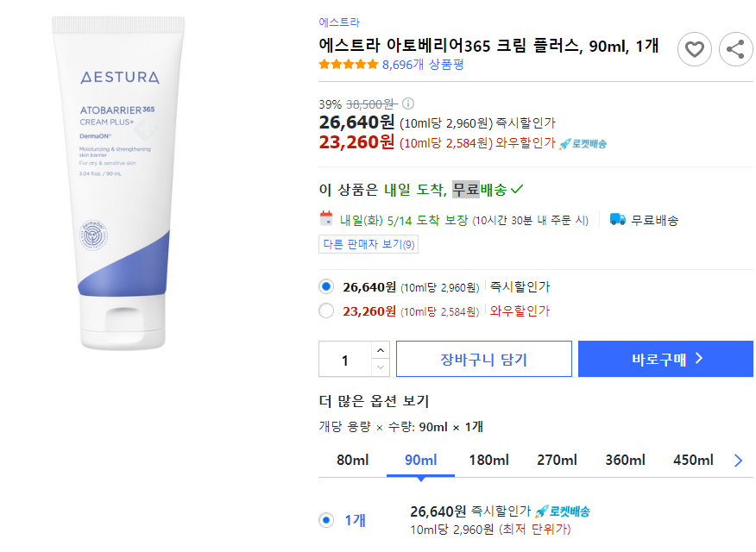Switch to the 80ml volume tab

coord(352,460)
